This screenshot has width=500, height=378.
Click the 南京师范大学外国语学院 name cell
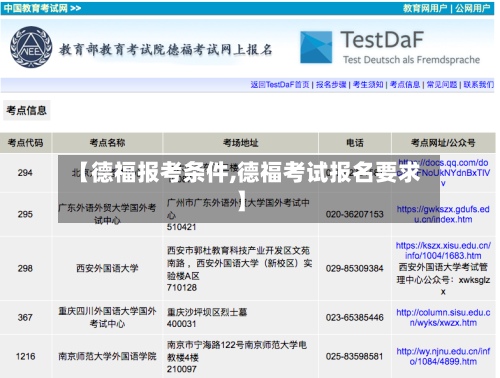(107, 356)
